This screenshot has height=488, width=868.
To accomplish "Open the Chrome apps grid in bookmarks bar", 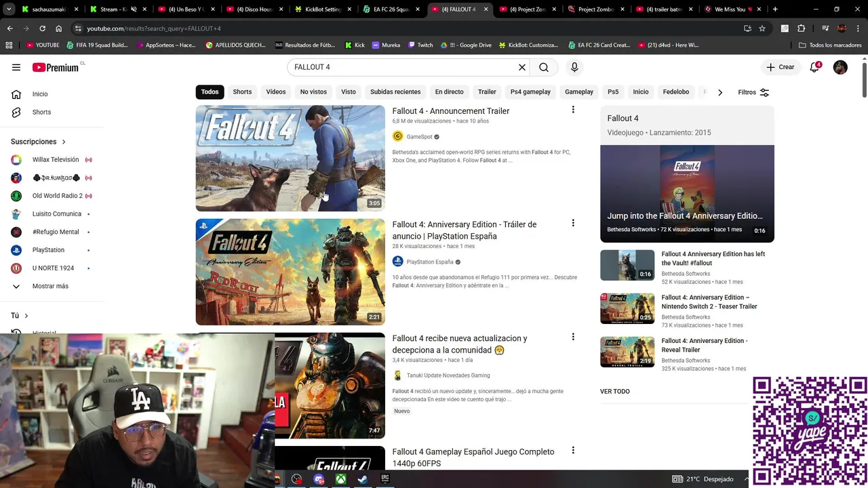I will point(9,45).
